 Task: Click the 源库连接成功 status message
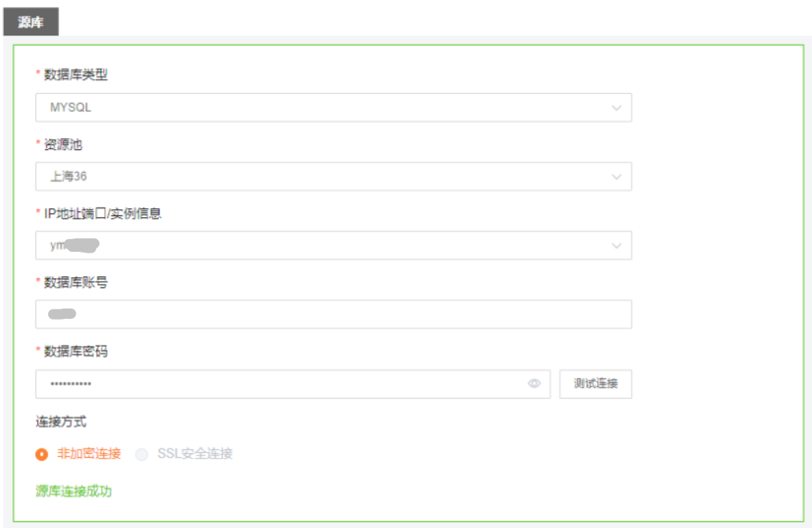coord(73,491)
